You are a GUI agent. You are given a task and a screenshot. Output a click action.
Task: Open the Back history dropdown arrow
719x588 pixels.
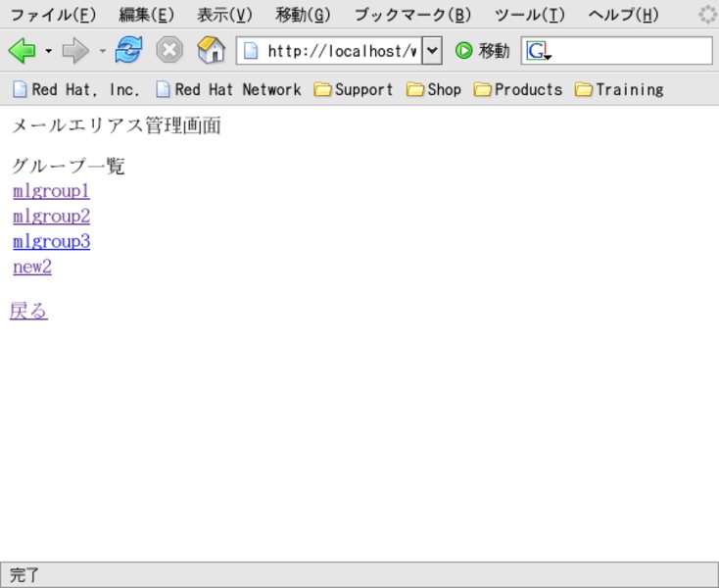pyautogui.click(x=49, y=51)
